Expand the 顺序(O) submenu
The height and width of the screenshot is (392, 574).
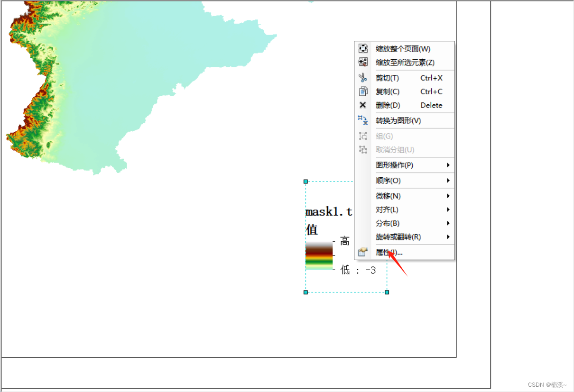coord(404,181)
